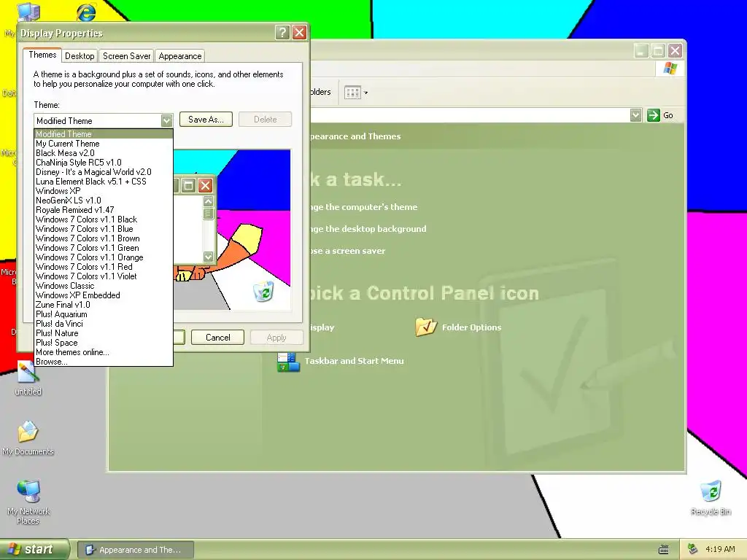The height and width of the screenshot is (560, 747).
Task: Choose Windows 7 Colors v1.1 Green
Action: pos(104,248)
